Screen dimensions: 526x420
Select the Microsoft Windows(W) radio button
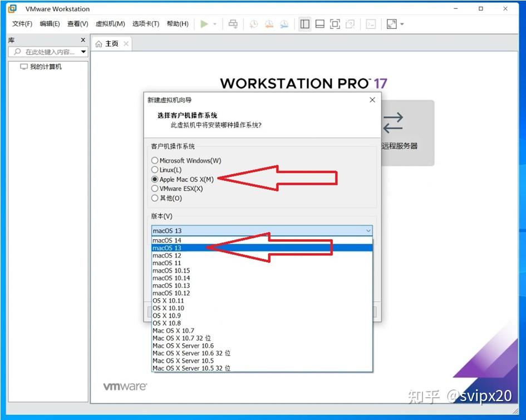[x=155, y=161]
